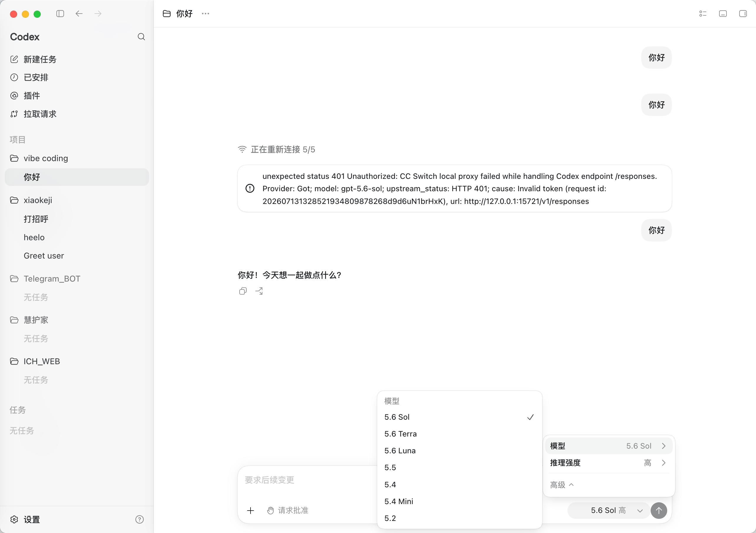Screen dimensions: 756x533
Task: Click the 正在重新连接 5/5 status text
Action: point(283,150)
